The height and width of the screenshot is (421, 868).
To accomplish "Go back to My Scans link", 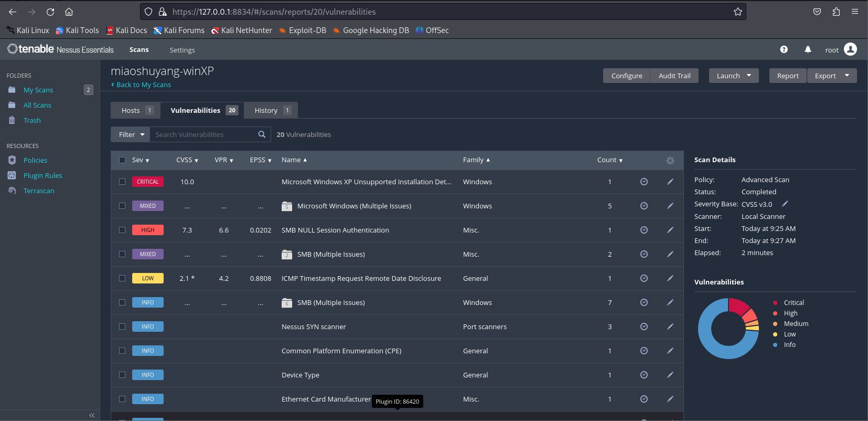I will [141, 85].
